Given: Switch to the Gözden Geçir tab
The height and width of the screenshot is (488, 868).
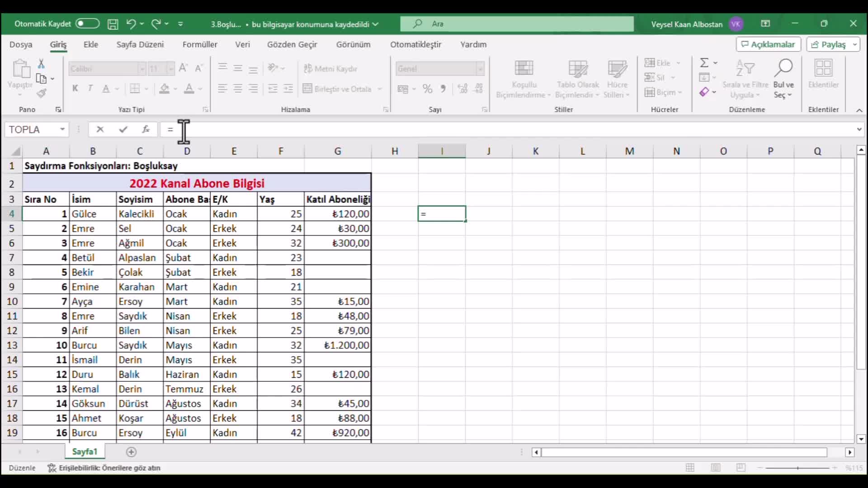Looking at the screenshot, I should [x=292, y=44].
